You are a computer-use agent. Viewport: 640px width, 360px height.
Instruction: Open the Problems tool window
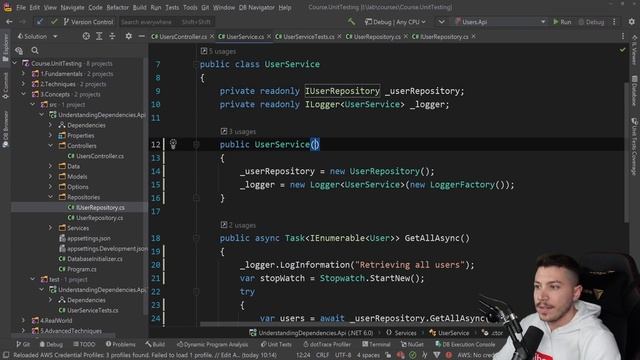[x=120, y=344]
